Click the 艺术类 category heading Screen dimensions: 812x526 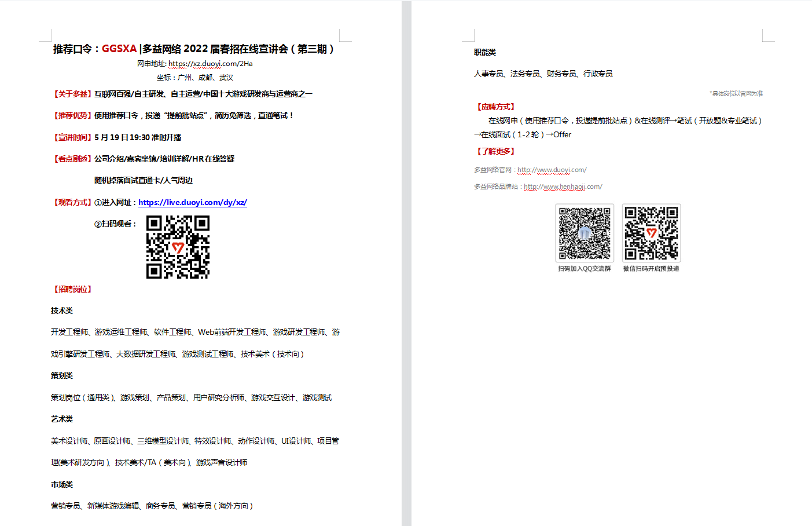pos(62,419)
